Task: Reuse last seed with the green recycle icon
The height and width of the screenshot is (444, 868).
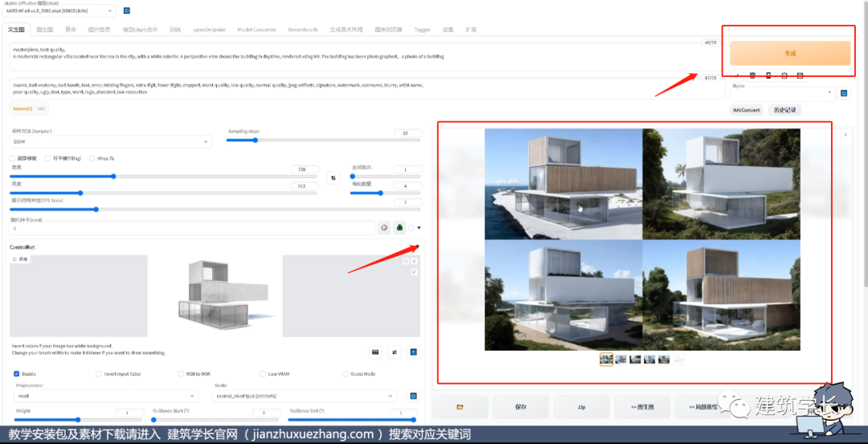Action: point(399,227)
